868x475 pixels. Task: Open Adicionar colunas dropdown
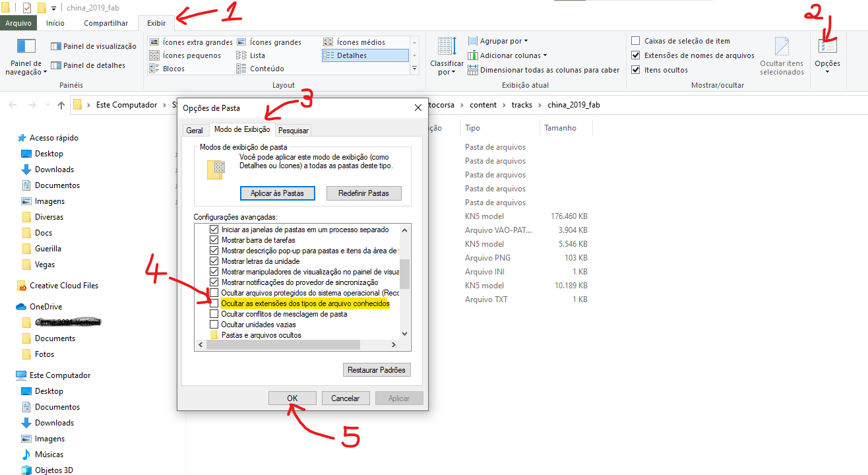point(507,55)
